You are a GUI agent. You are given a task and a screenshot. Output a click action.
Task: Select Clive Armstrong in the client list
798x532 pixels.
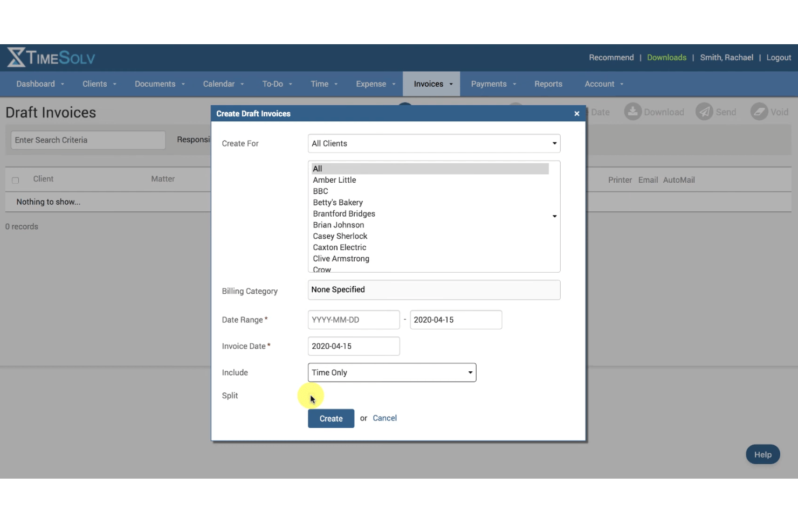tap(430, 259)
